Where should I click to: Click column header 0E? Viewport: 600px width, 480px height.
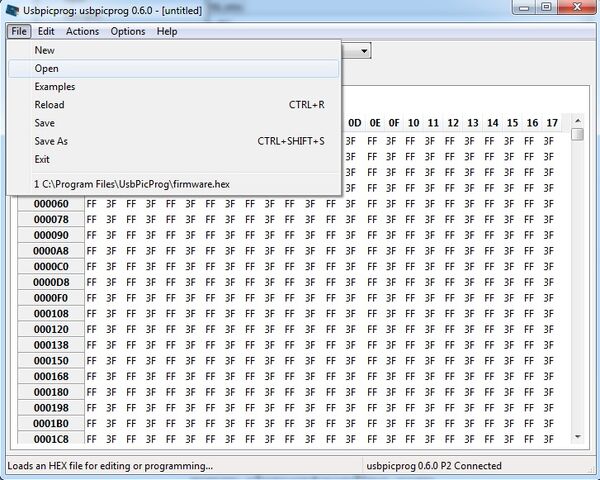pos(375,123)
